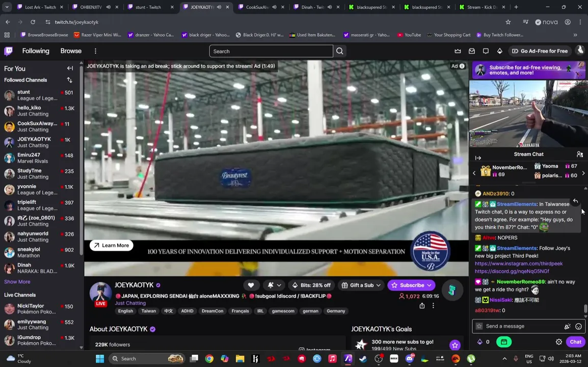Go to the Following page
This screenshot has height=367, width=588.
[36, 51]
